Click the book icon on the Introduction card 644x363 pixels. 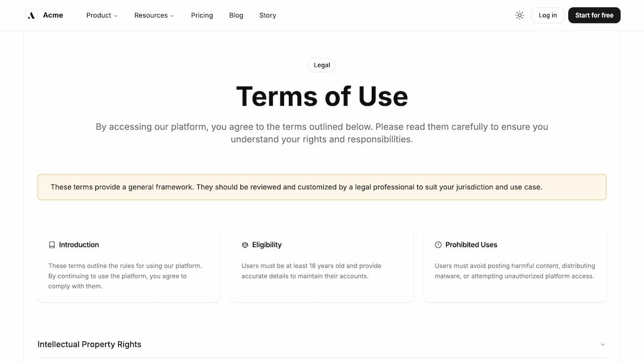(x=51, y=244)
